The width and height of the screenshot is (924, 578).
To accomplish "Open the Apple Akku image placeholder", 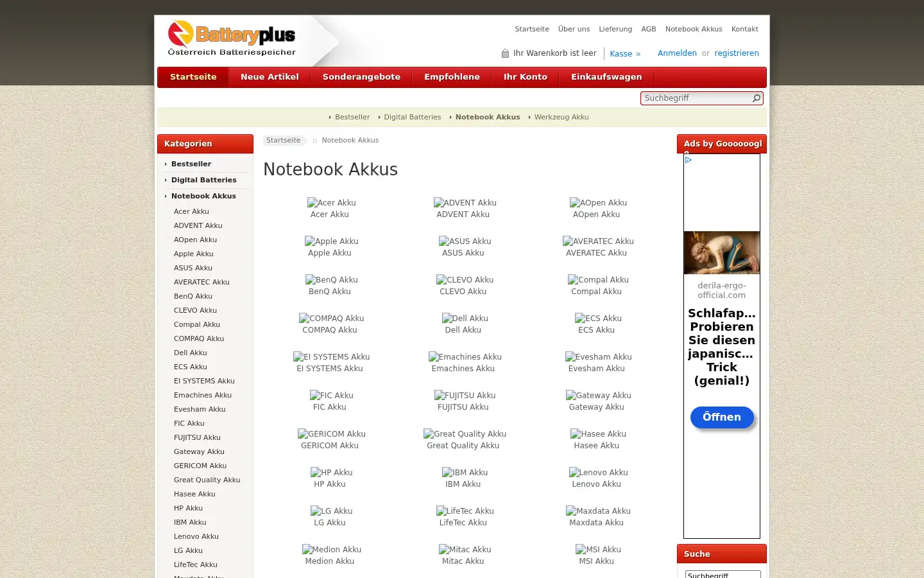I will tap(332, 241).
